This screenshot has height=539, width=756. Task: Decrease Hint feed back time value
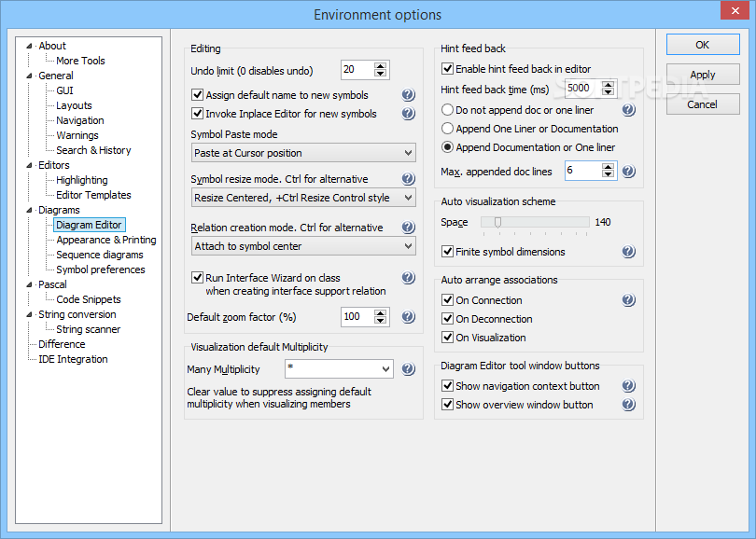pos(608,91)
